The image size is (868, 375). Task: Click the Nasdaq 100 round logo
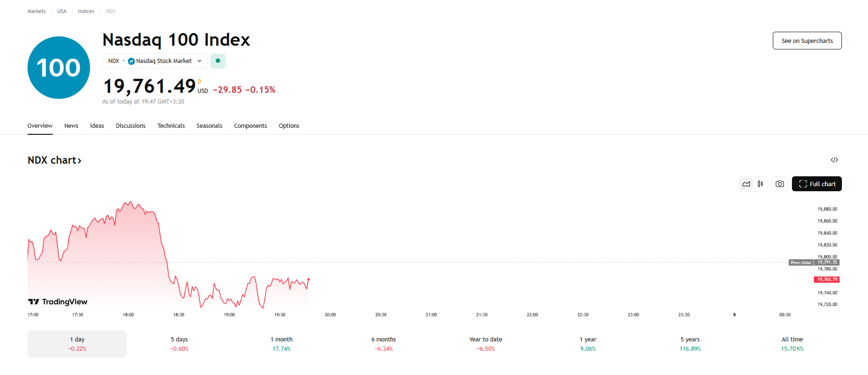click(59, 68)
